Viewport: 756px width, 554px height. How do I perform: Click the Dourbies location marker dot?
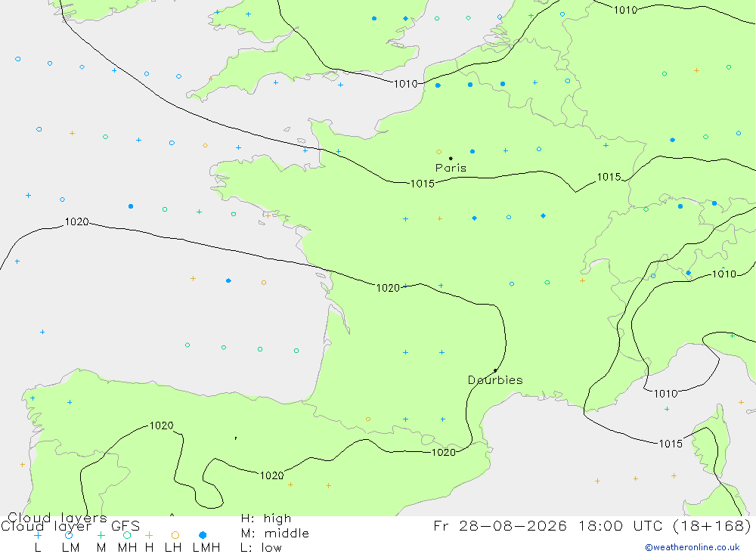tap(495, 370)
